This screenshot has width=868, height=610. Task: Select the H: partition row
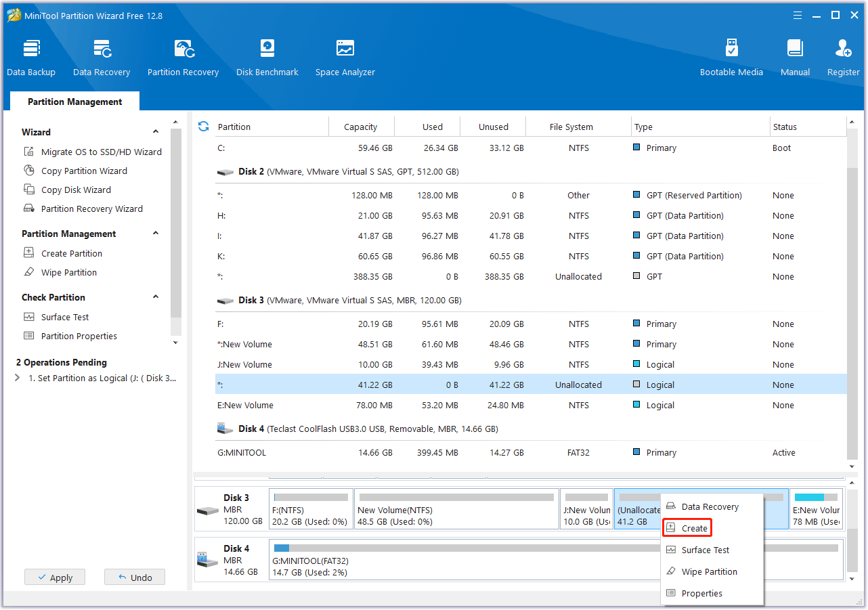click(531, 216)
